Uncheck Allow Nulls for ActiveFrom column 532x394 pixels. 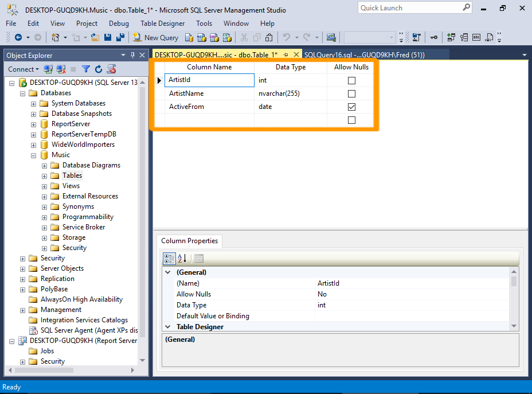pos(351,107)
